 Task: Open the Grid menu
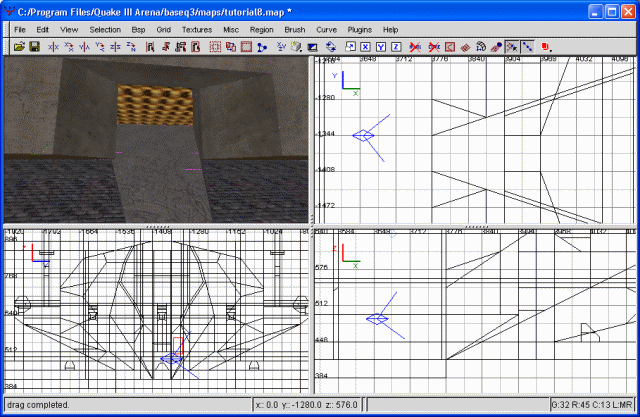point(164,30)
